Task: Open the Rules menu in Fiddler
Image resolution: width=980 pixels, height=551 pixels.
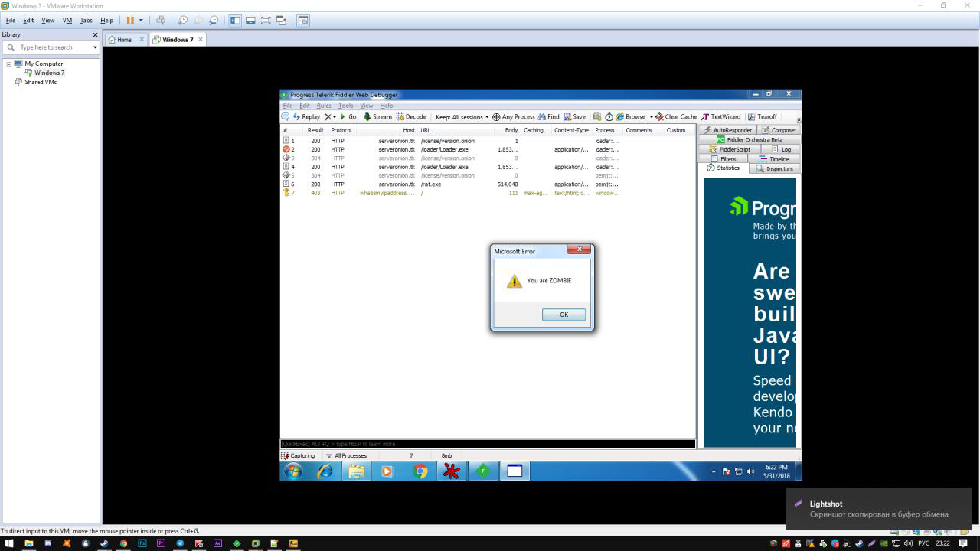Action: pos(324,106)
